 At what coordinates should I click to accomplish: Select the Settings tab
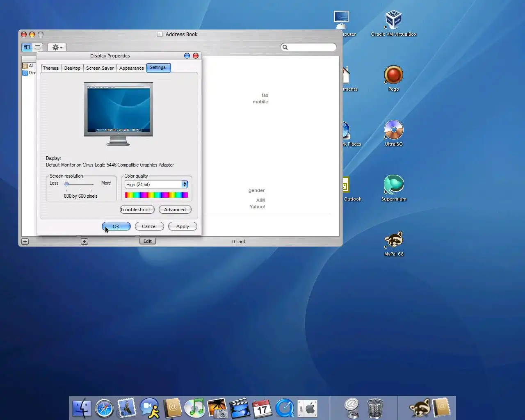point(158,68)
